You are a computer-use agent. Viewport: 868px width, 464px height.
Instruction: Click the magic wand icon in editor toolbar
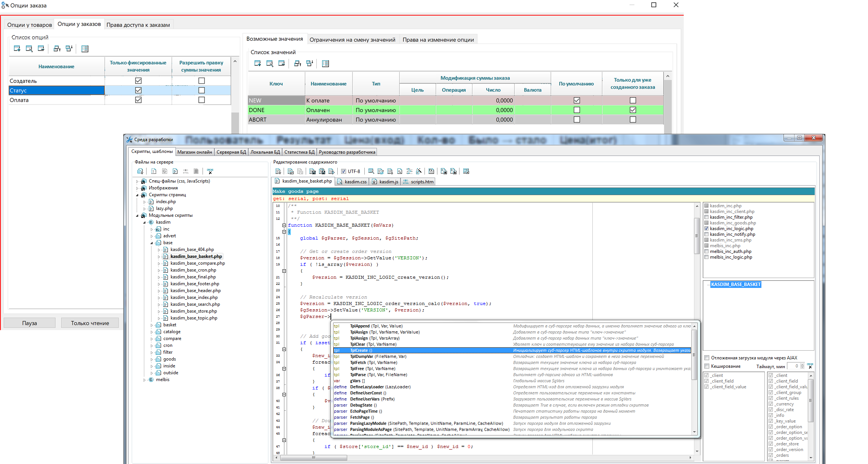pos(419,171)
